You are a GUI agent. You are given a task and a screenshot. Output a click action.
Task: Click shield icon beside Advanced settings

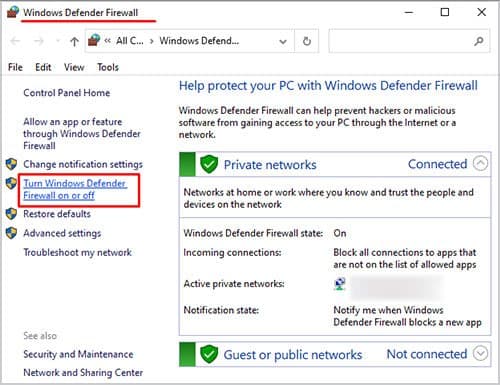pos(11,233)
